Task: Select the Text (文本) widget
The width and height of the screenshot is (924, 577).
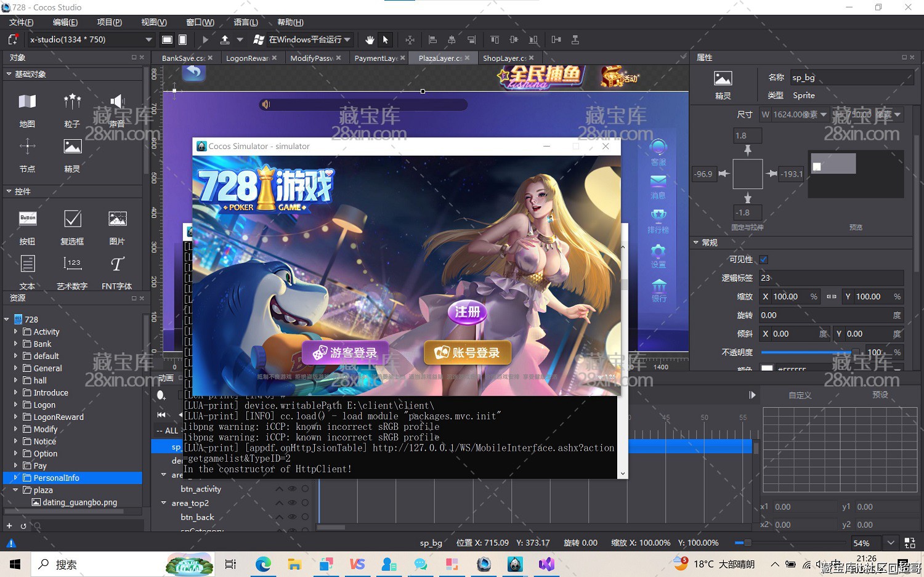Action: (x=27, y=272)
